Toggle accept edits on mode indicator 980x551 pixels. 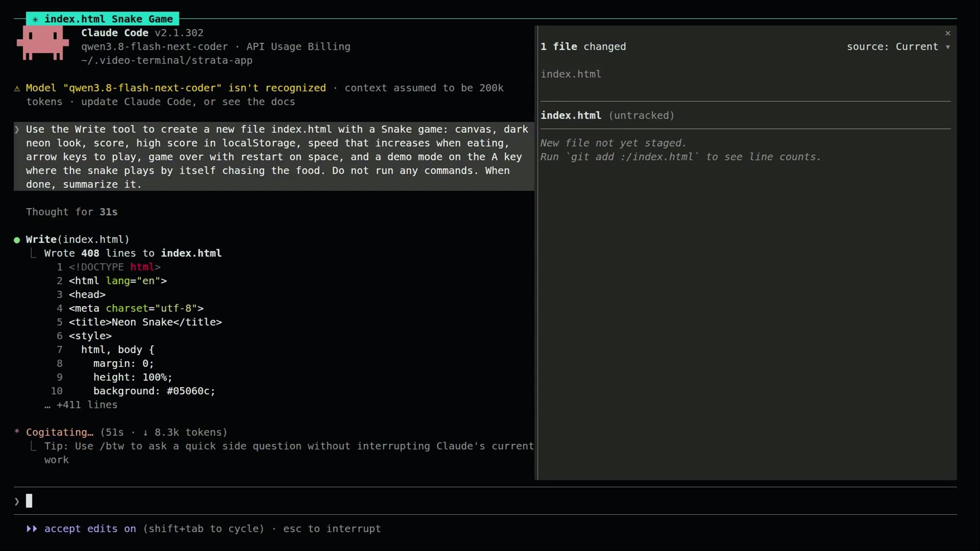pos(90,528)
